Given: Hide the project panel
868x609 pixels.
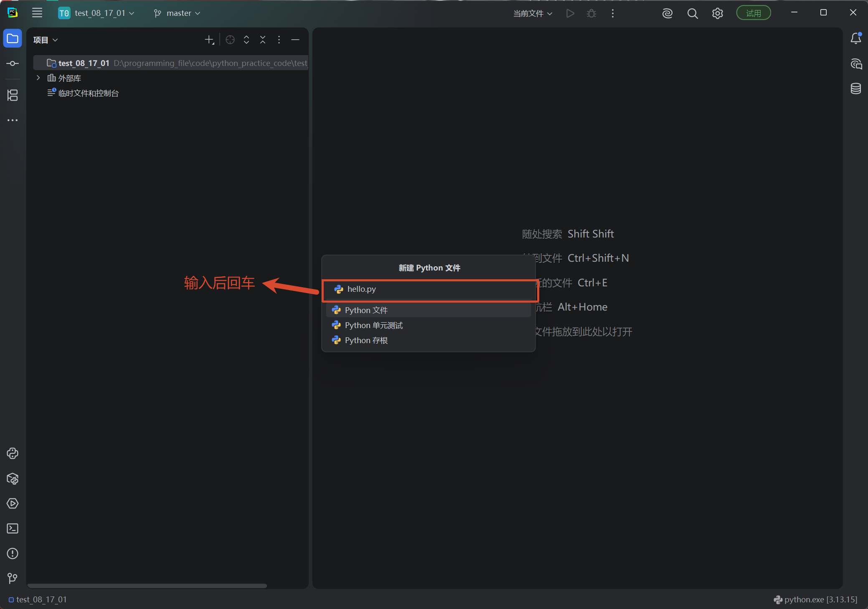Looking at the screenshot, I should pos(295,40).
